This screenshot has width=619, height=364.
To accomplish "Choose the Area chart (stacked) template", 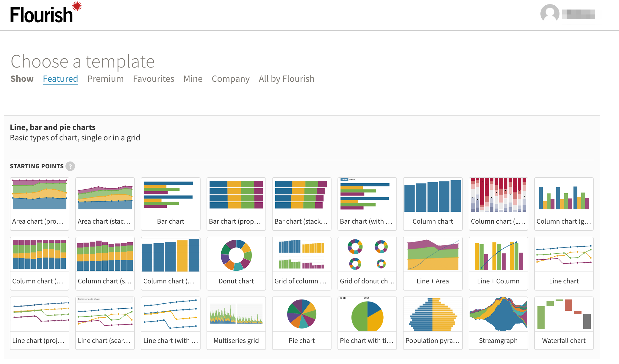I will [105, 204].
